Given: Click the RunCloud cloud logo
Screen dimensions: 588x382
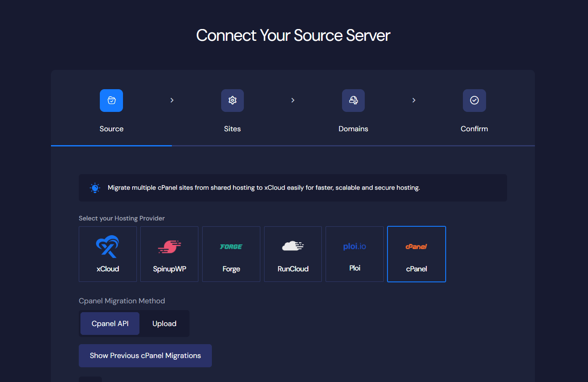Looking at the screenshot, I should (x=293, y=247).
